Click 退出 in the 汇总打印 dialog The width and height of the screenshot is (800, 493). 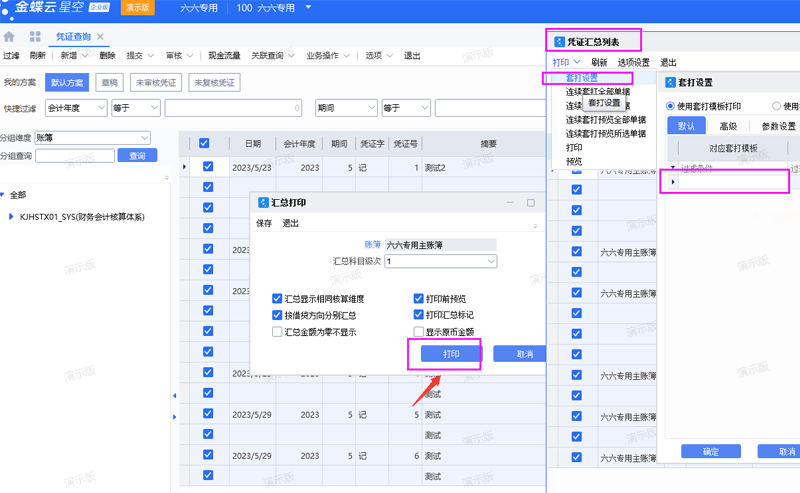click(290, 223)
